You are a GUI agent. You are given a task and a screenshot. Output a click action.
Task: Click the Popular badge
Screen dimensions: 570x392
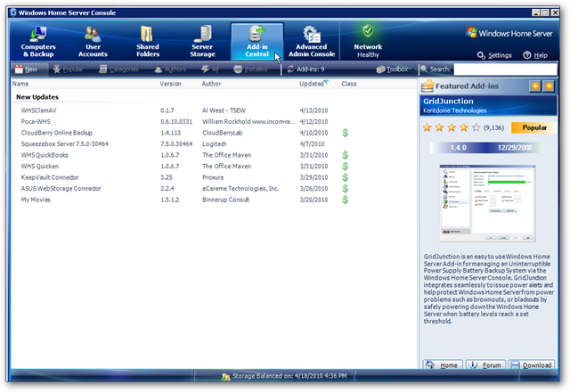click(533, 127)
